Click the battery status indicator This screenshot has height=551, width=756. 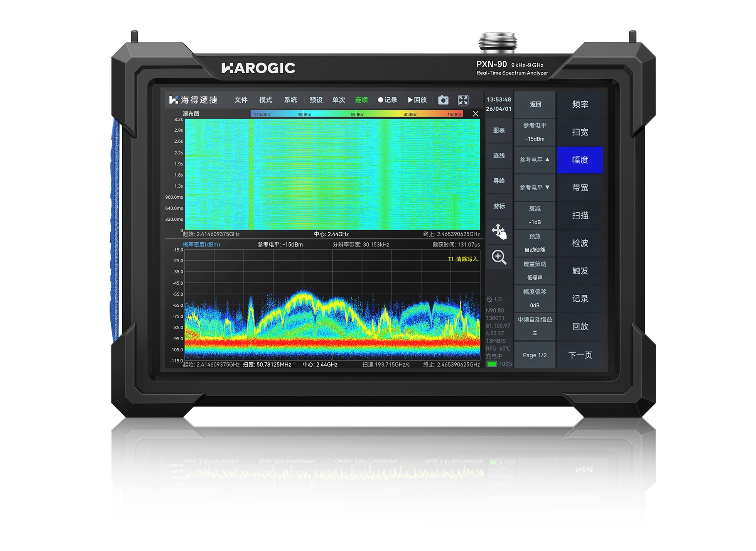tap(492, 364)
